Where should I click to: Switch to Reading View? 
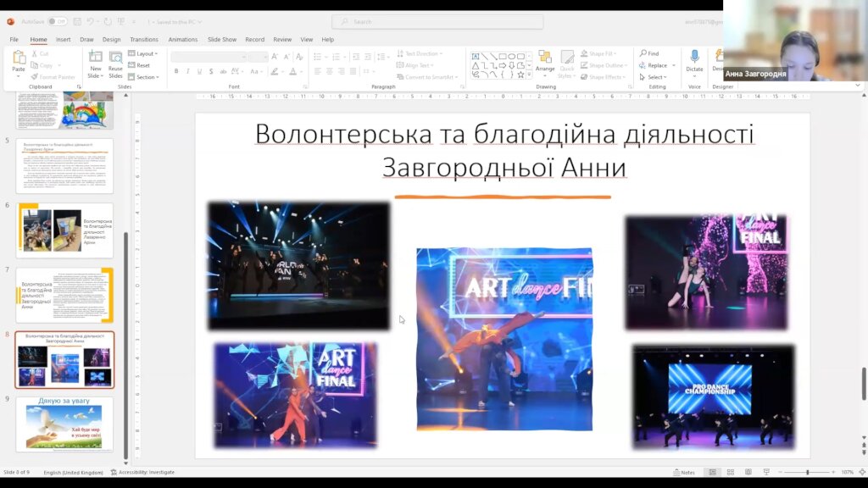(x=748, y=472)
